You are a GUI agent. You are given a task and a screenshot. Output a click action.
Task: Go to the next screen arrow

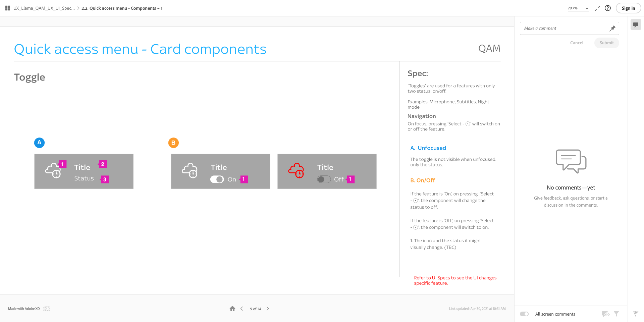268,308
